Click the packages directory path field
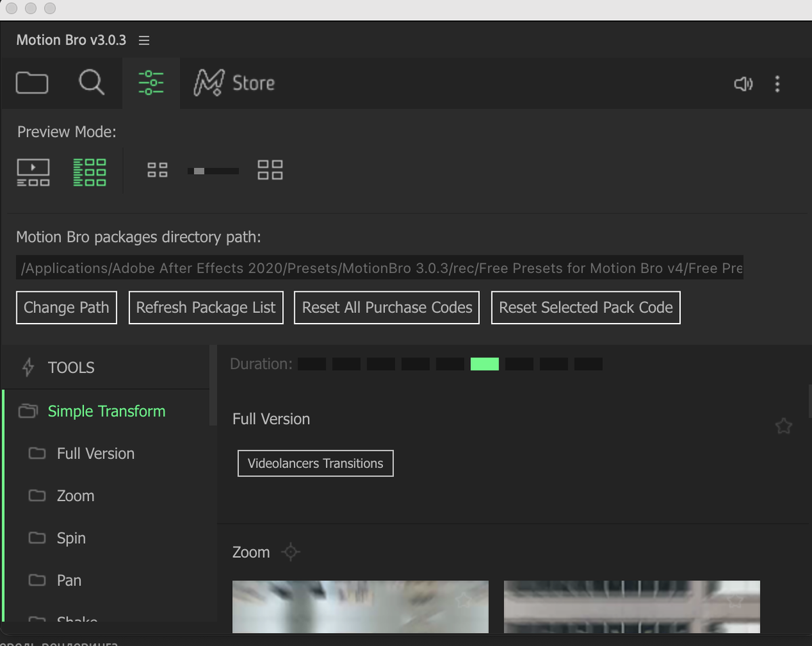Screen dimensions: 812x646 pyautogui.click(x=380, y=268)
